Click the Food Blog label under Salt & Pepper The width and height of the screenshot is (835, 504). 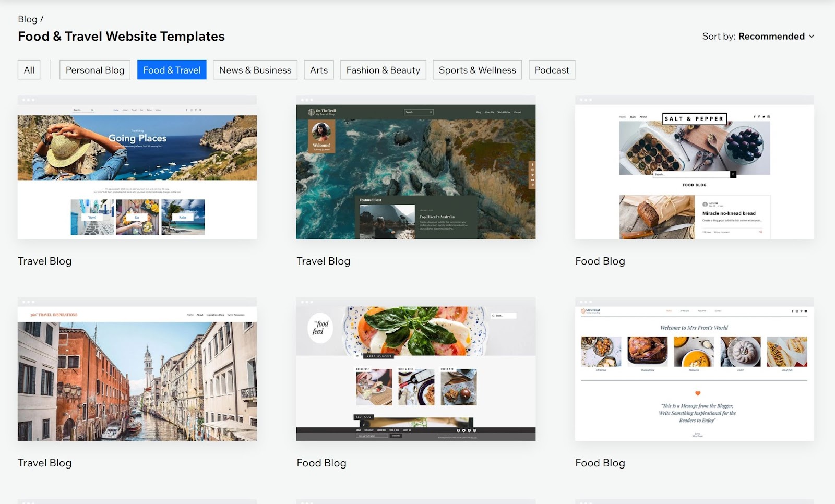point(600,261)
